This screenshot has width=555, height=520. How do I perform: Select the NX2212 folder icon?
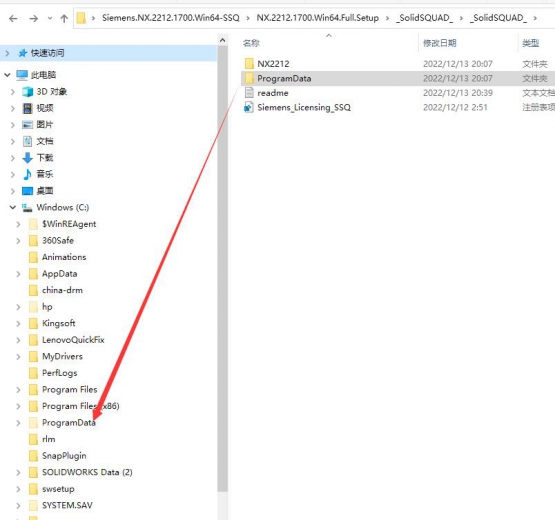tap(249, 64)
